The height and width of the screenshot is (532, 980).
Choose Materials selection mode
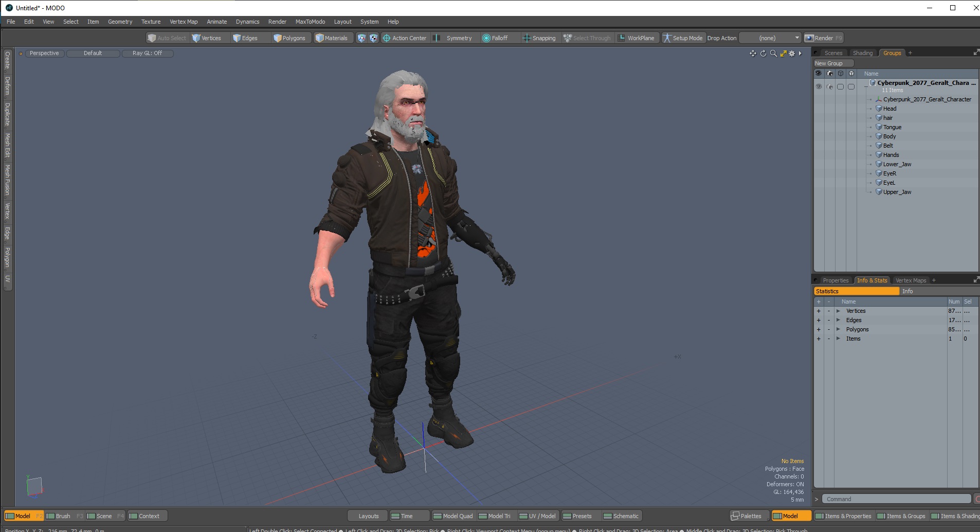[332, 38]
